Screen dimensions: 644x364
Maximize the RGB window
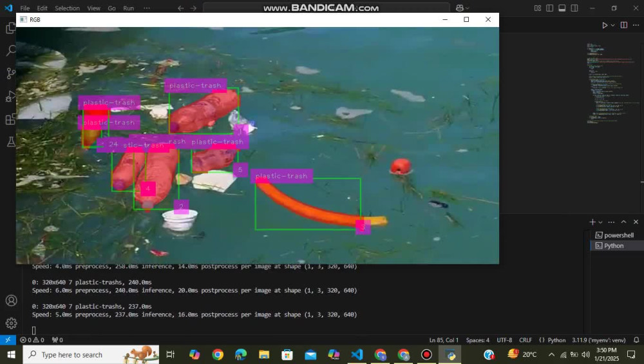[x=466, y=19]
